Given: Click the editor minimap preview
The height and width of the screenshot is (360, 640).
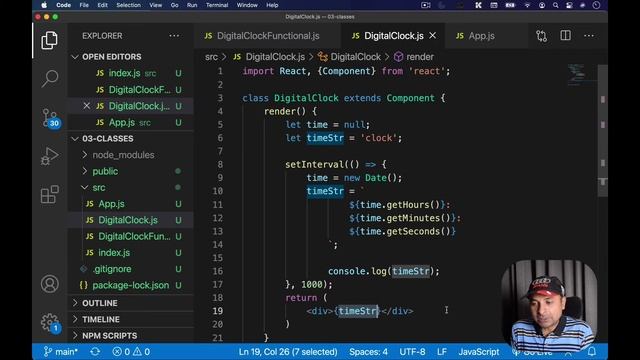Looking at the screenshot, I should pyautogui.click(x=577, y=74).
